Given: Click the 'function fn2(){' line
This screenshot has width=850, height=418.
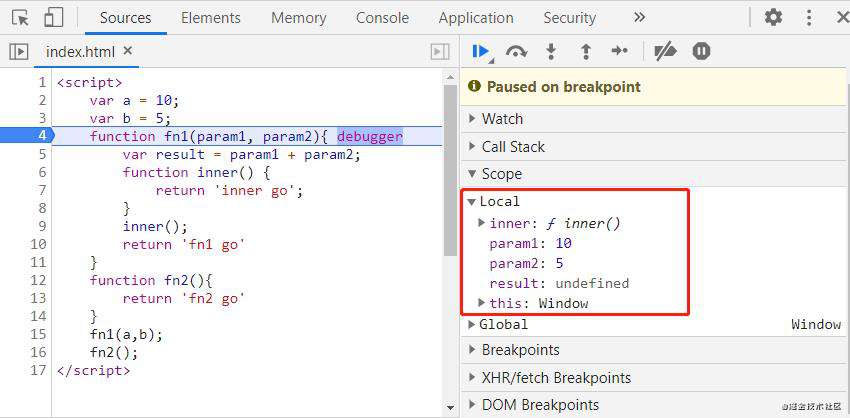Looking at the screenshot, I should tap(153, 280).
